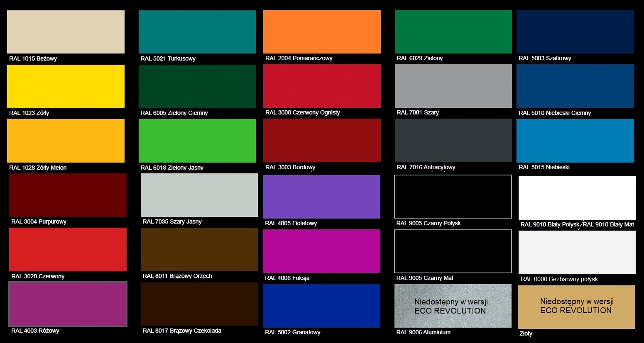
Task: Choose the colorless RAL 0000 gloss swatch
Action: click(x=577, y=252)
